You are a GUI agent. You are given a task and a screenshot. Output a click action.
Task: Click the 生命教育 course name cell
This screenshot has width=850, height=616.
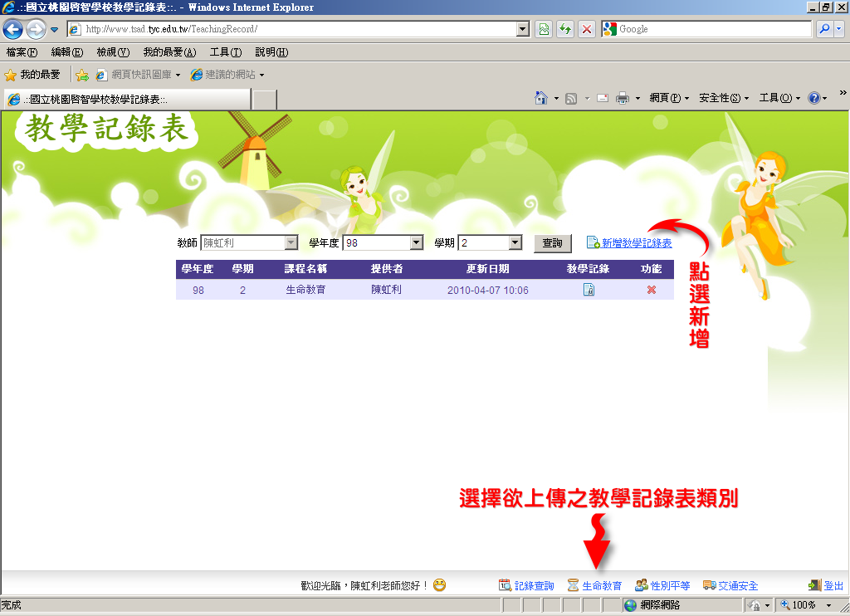(305, 290)
